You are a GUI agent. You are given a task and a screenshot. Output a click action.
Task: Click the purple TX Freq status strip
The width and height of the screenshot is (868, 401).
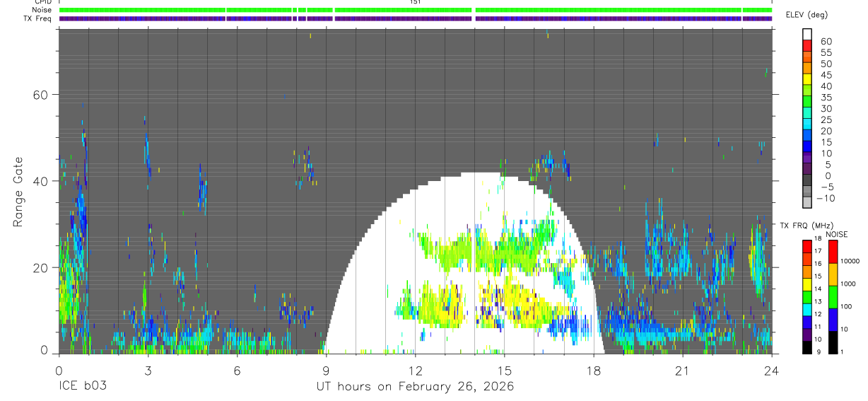[416, 18]
